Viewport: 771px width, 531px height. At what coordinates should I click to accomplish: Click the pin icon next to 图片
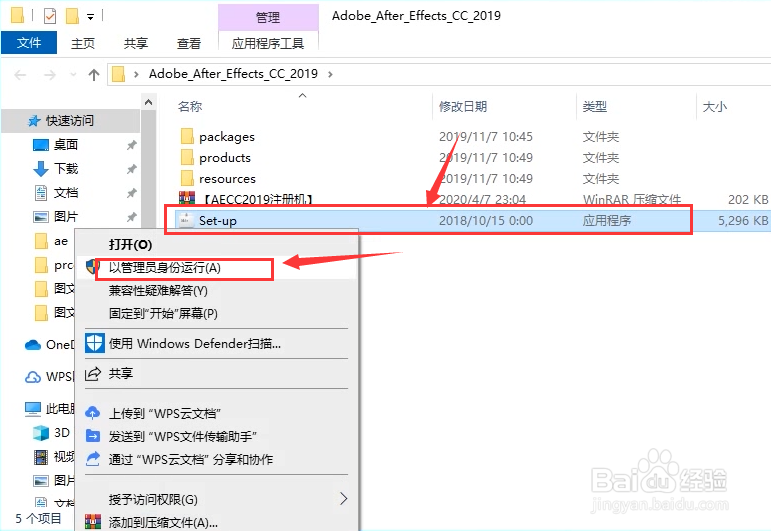pyautogui.click(x=131, y=217)
